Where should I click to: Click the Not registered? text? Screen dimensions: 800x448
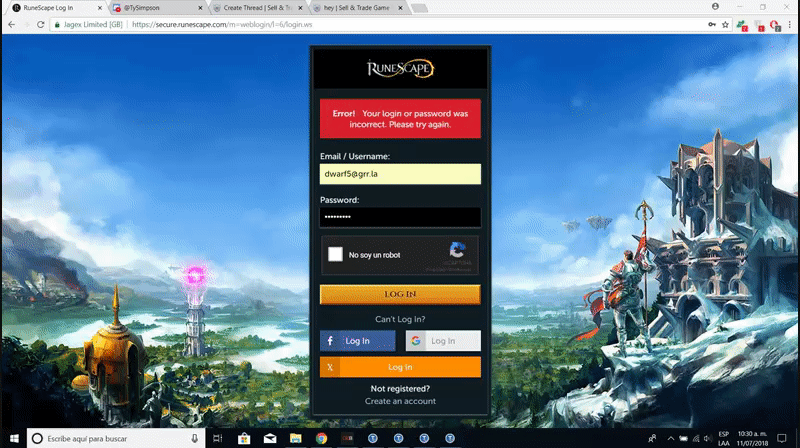coord(400,389)
